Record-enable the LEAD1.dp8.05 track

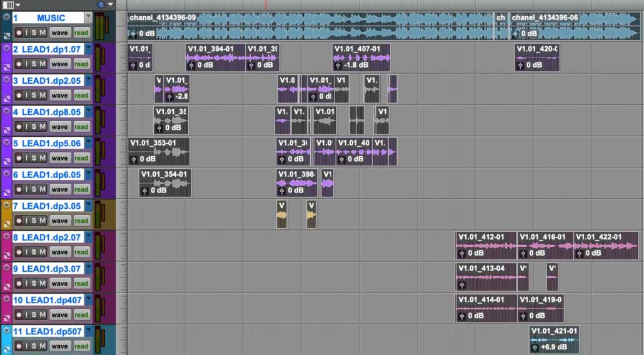pos(19,126)
